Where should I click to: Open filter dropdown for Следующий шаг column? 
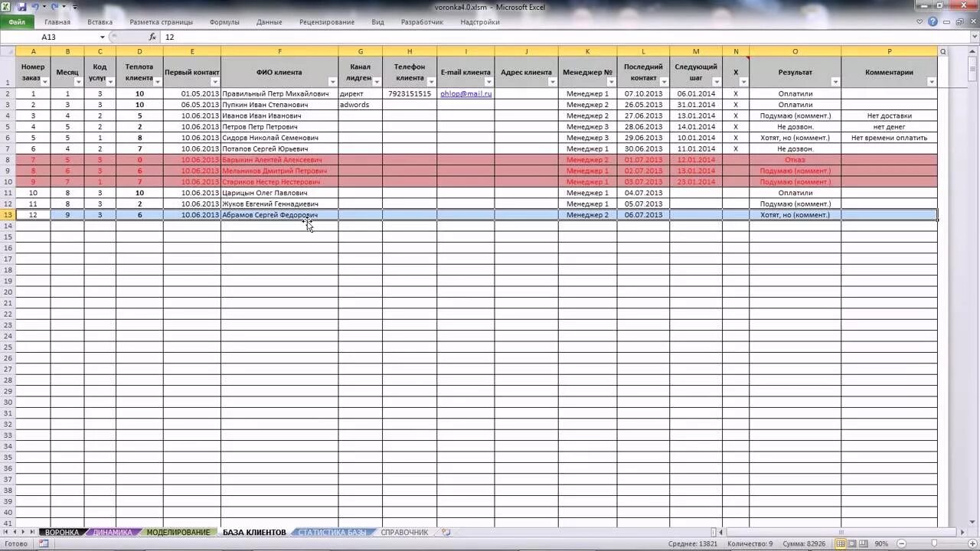click(x=717, y=82)
